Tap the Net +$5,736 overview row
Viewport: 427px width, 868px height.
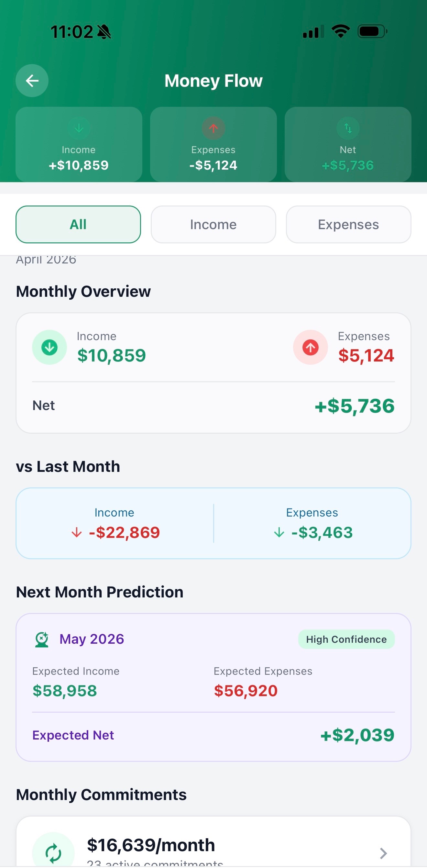click(213, 406)
